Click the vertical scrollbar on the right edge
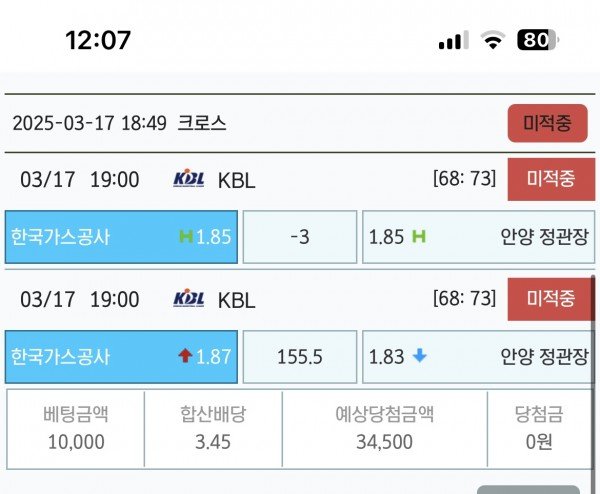The width and height of the screenshot is (600, 494). pos(593,383)
